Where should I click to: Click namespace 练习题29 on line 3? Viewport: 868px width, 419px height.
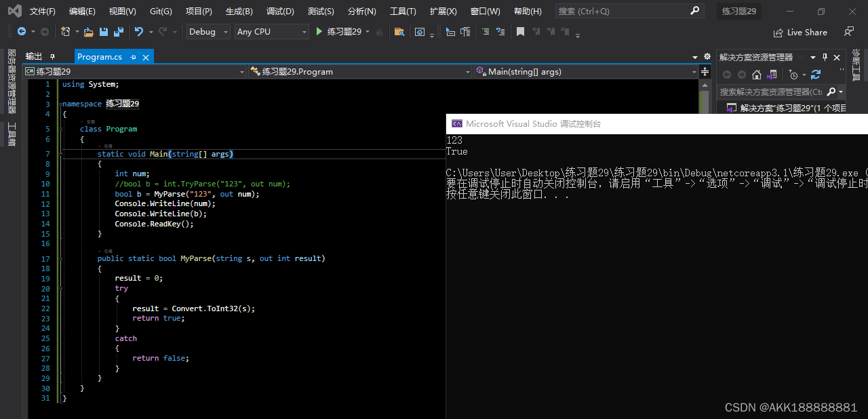pos(100,104)
